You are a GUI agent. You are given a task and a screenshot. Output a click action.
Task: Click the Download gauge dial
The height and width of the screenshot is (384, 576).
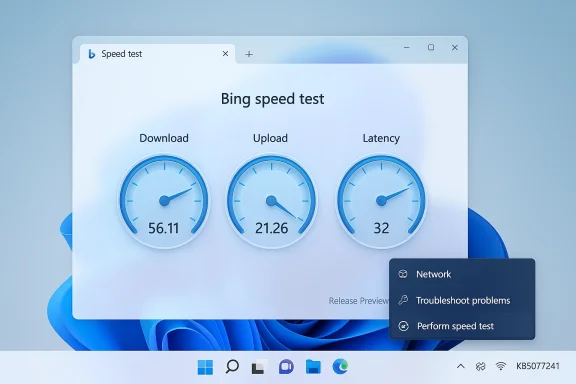tap(164, 201)
